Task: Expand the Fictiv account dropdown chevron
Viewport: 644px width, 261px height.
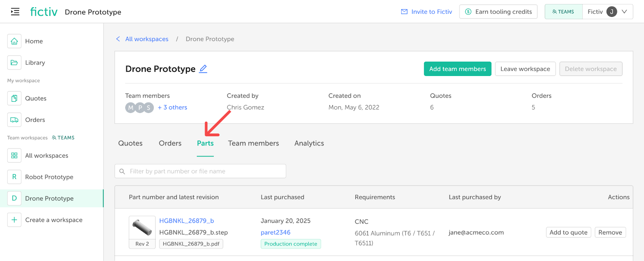Action: pyautogui.click(x=624, y=12)
